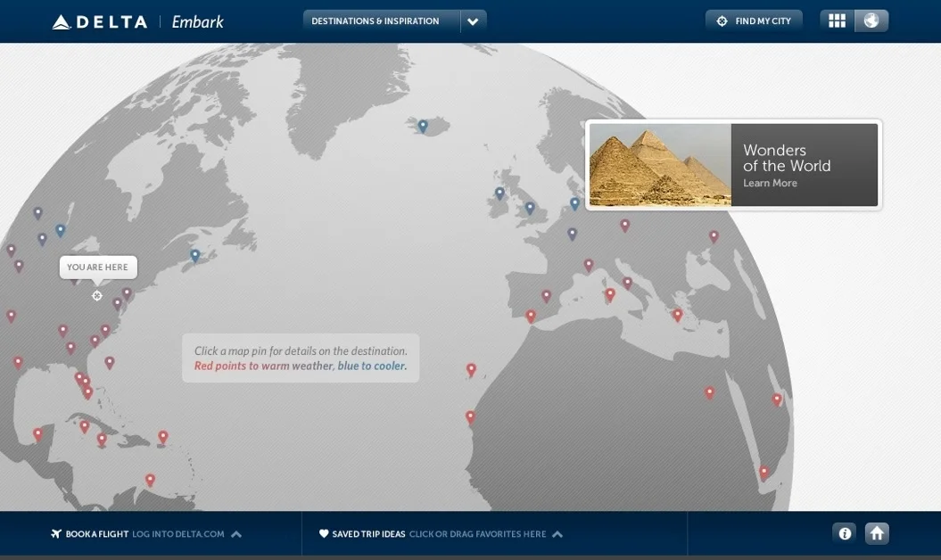Click the home button
Screen dimensions: 941x560
[x=877, y=533]
